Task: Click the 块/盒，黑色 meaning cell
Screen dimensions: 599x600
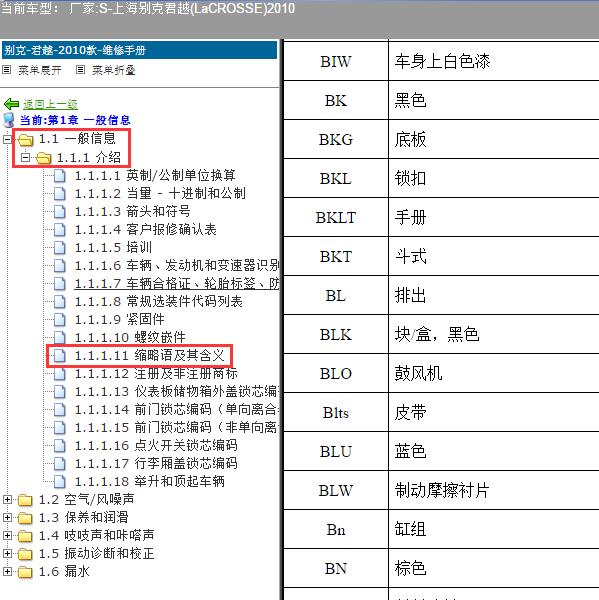Action: pyautogui.click(x=494, y=334)
